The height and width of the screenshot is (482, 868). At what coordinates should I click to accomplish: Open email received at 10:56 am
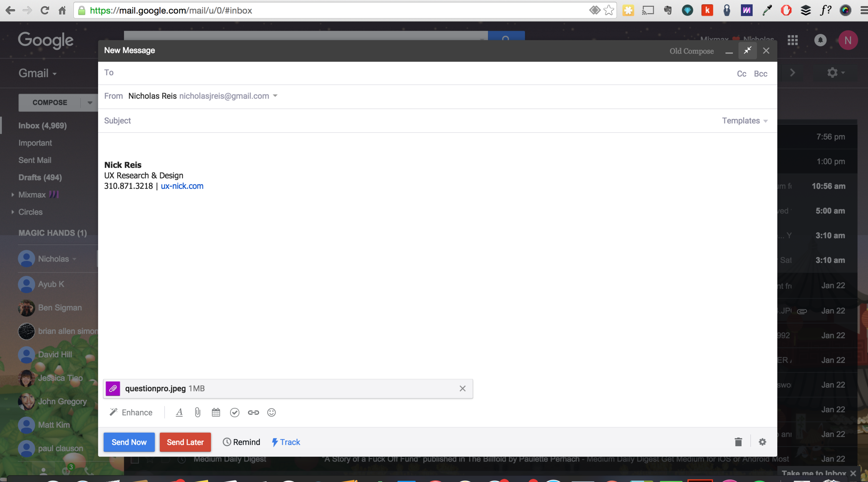tap(817, 186)
